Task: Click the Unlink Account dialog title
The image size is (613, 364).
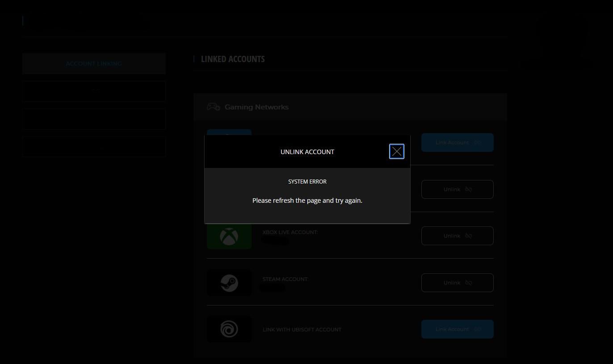Action: click(x=307, y=152)
